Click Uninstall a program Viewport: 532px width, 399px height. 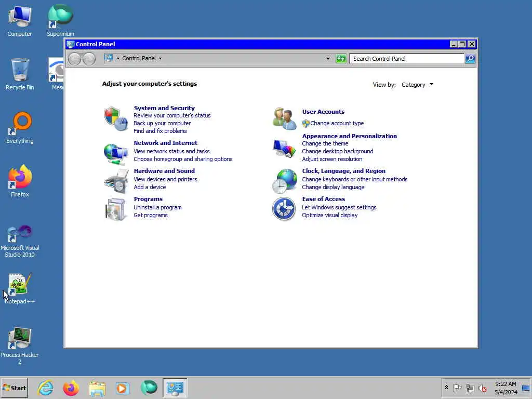(x=157, y=207)
